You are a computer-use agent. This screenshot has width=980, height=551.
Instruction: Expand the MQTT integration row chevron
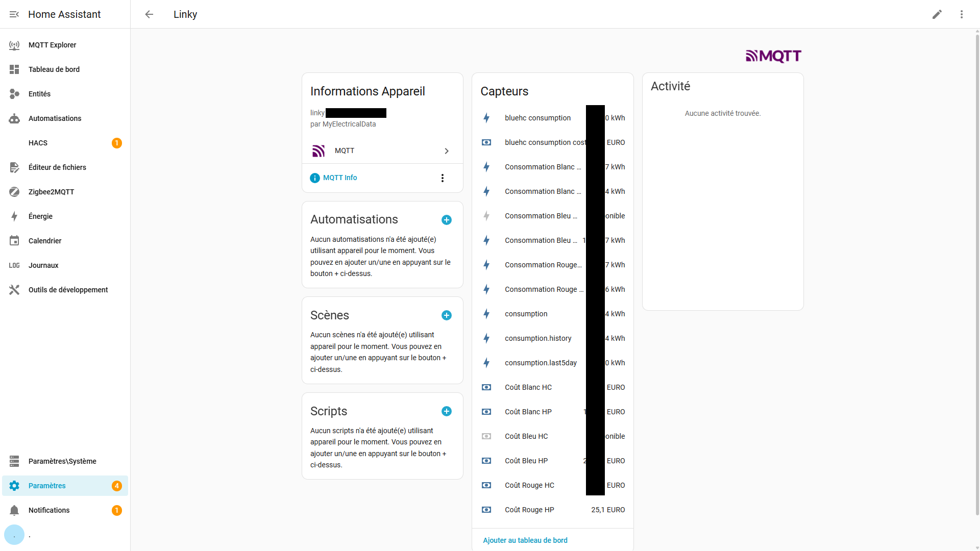tap(446, 151)
